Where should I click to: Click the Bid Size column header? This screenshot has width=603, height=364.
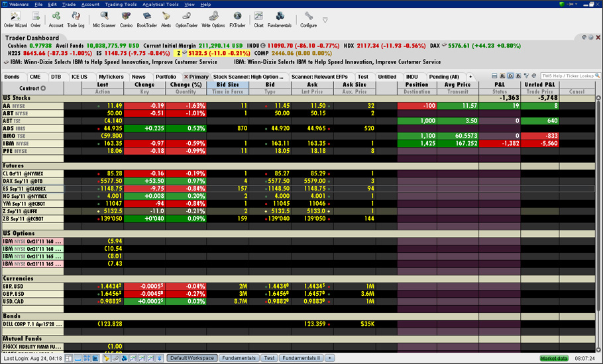click(x=228, y=85)
